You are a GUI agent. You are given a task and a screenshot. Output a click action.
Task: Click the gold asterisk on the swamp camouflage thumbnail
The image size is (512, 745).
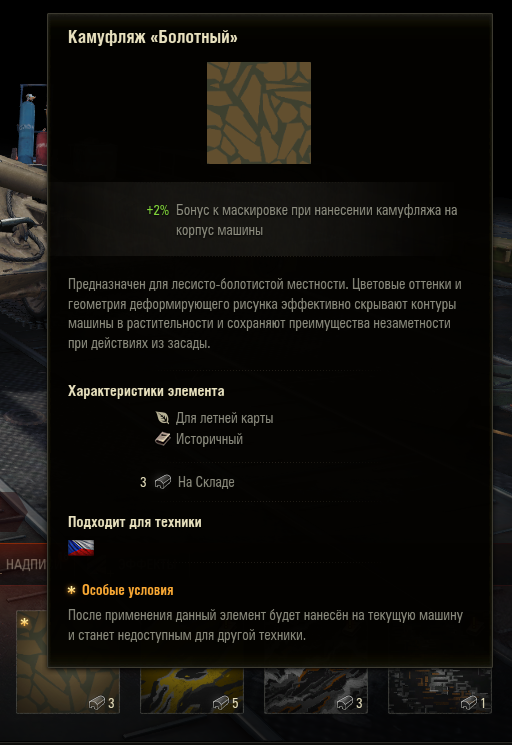coord(24,622)
